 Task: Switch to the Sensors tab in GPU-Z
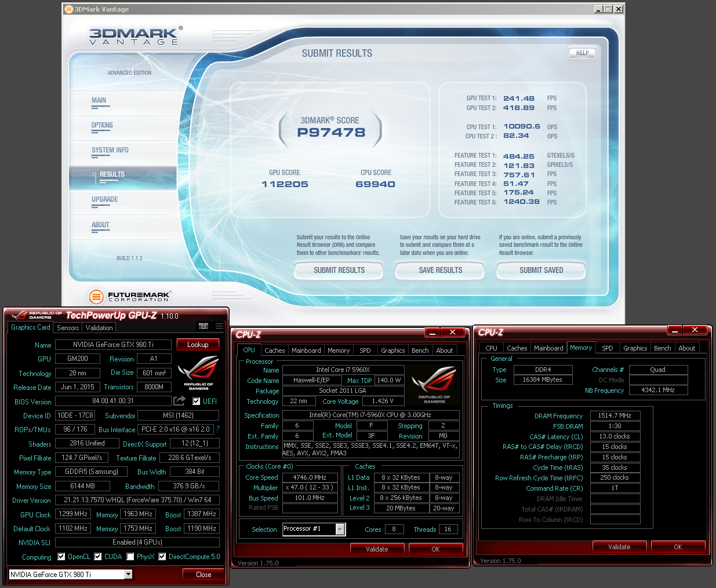[68, 328]
